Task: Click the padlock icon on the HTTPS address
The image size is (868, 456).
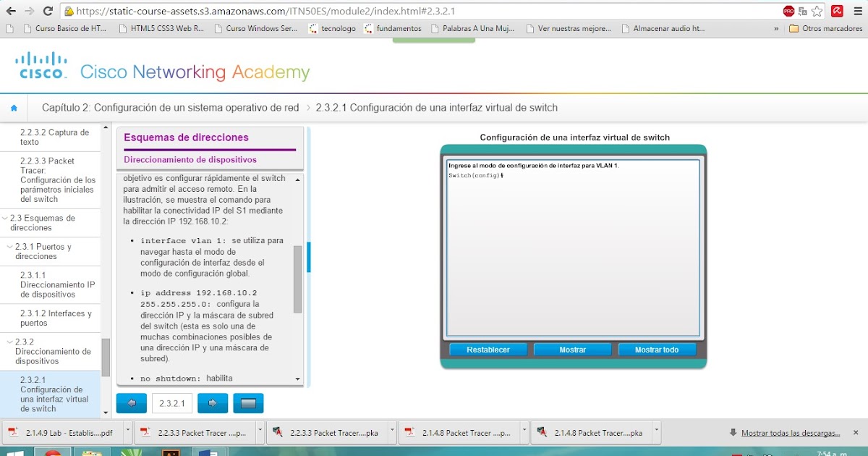Action: coord(69,11)
